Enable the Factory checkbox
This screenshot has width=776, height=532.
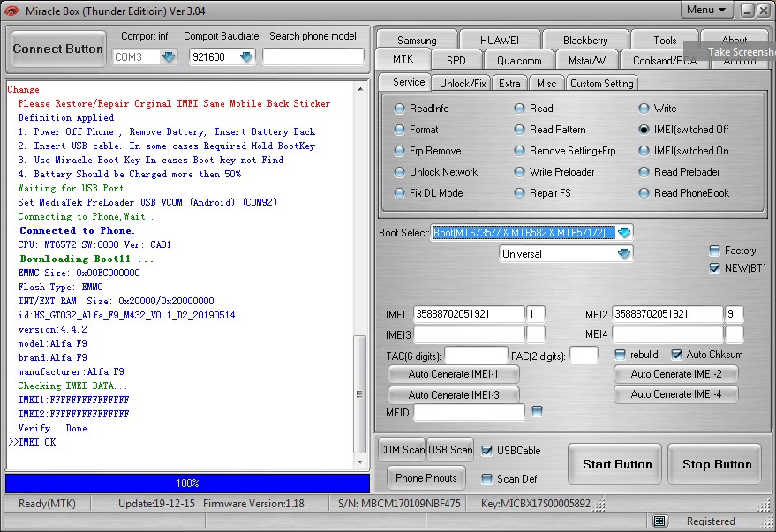[714, 251]
